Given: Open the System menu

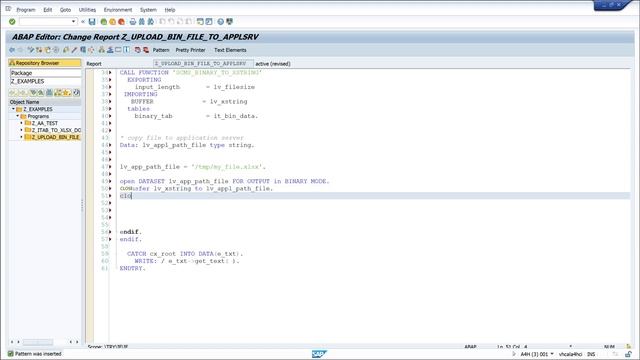Looking at the screenshot, I should [148, 9].
